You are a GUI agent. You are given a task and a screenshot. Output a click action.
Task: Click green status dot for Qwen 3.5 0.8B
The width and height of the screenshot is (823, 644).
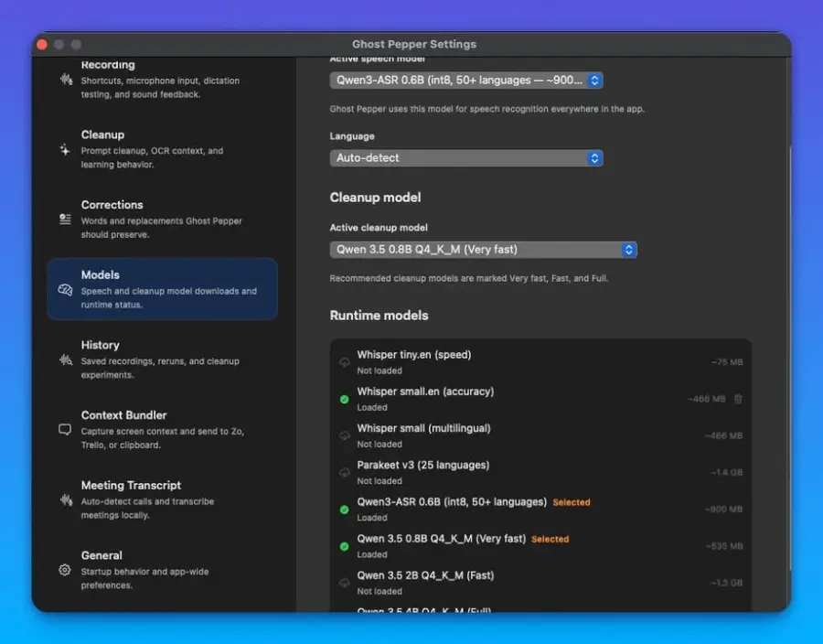click(x=345, y=546)
